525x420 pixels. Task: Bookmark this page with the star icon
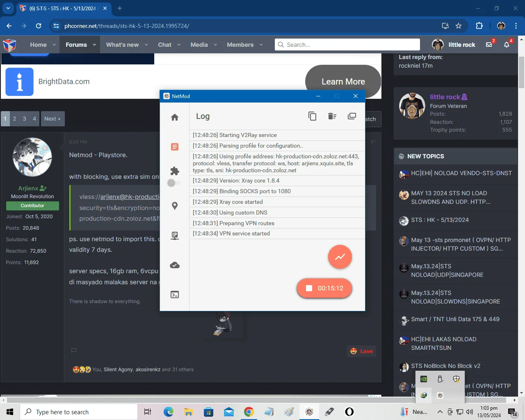click(459, 26)
